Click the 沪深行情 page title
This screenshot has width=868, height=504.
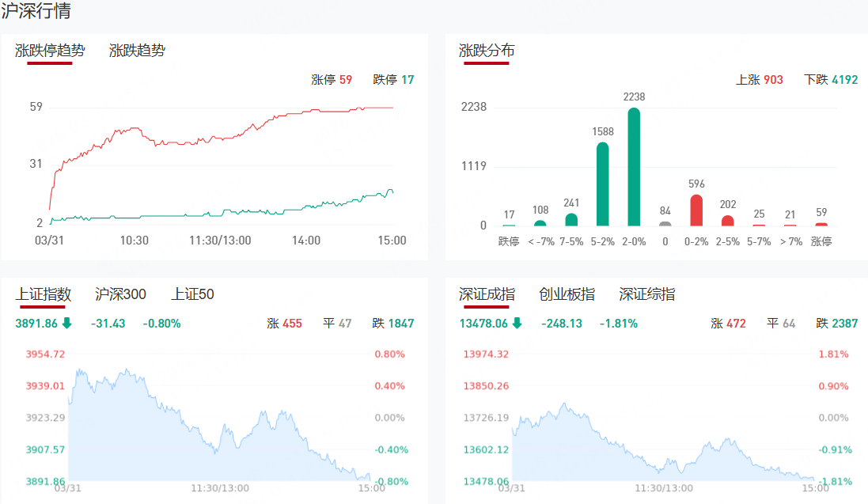[36, 11]
